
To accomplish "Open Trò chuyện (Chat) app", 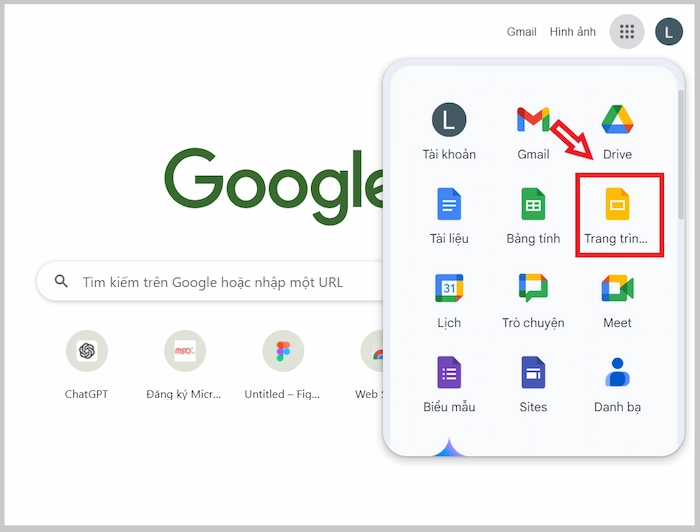I will pyautogui.click(x=533, y=300).
